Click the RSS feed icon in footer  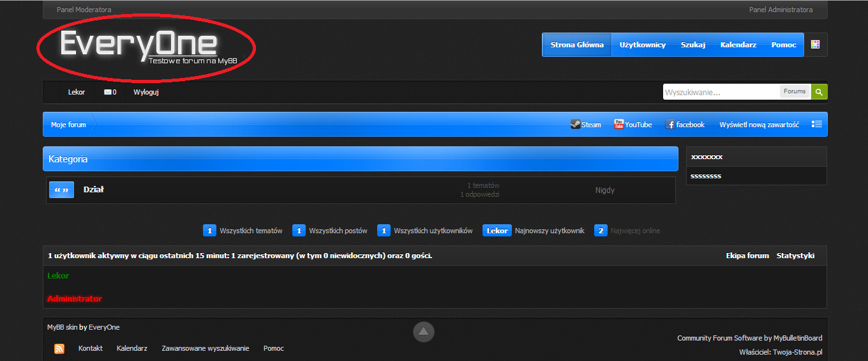point(59,349)
